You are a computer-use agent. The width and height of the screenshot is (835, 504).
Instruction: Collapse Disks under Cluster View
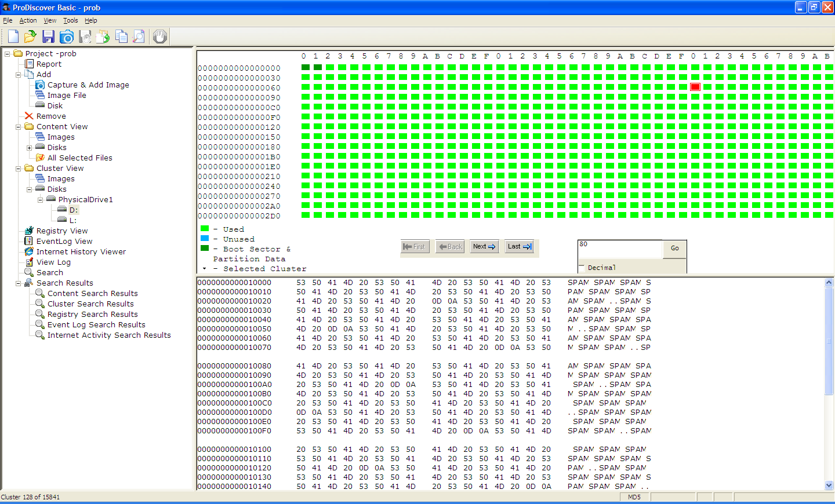(30, 189)
